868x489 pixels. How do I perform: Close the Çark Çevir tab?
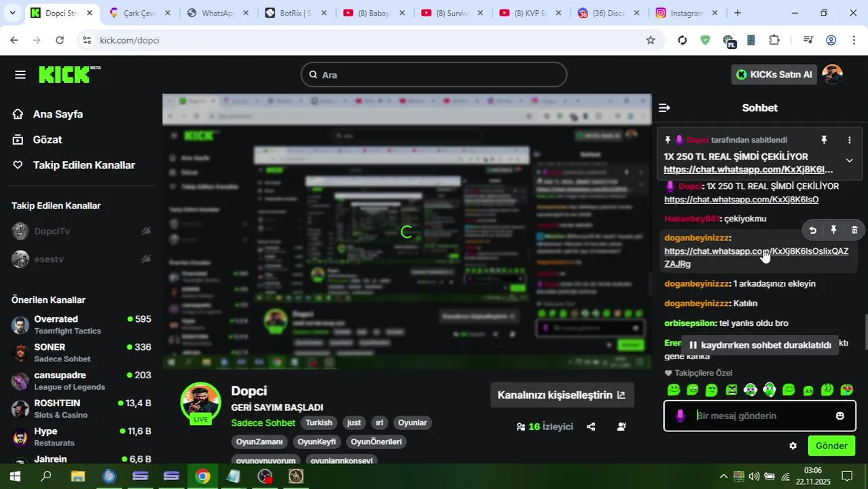point(168,13)
